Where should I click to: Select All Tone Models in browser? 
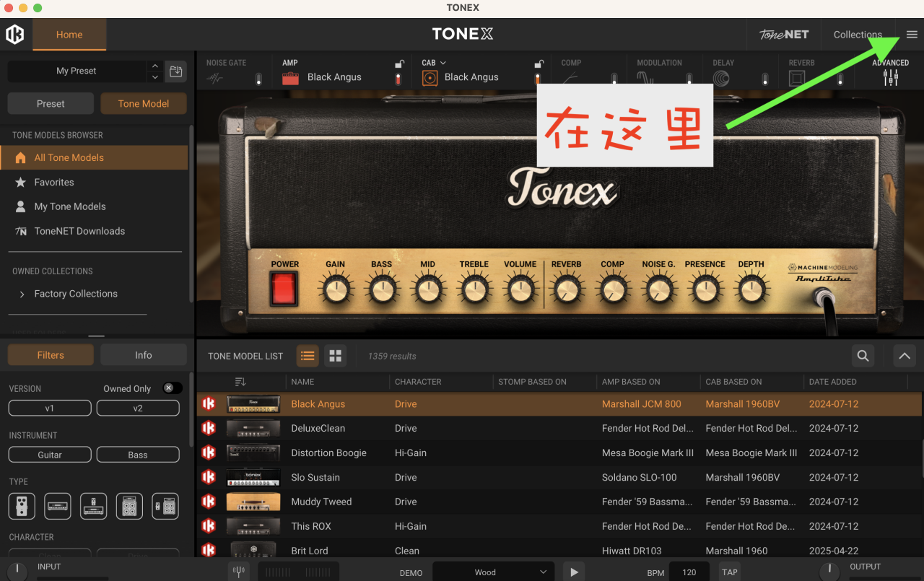(94, 157)
